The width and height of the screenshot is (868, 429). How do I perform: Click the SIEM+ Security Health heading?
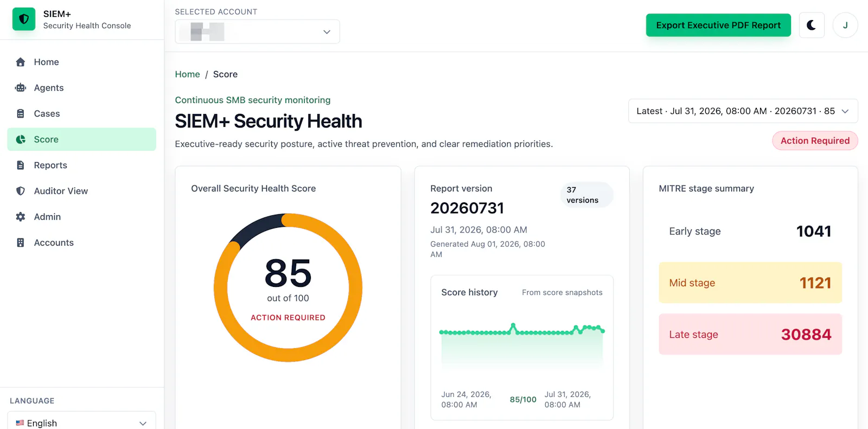(x=269, y=121)
